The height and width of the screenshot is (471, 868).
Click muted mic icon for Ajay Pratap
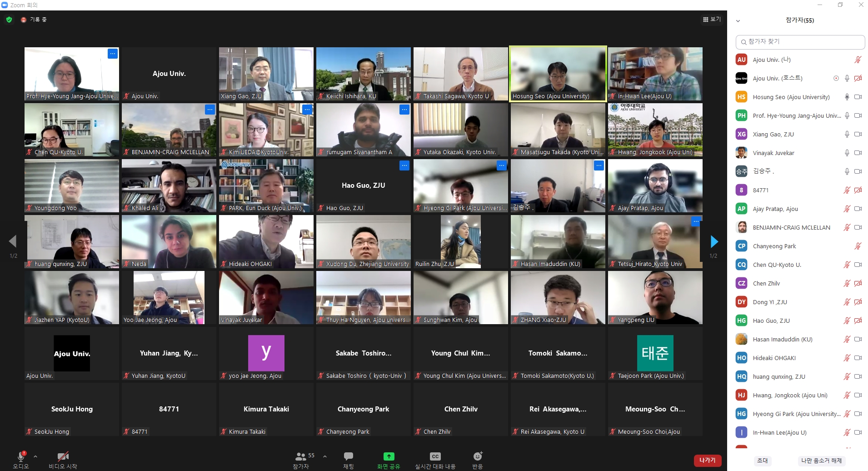point(847,209)
